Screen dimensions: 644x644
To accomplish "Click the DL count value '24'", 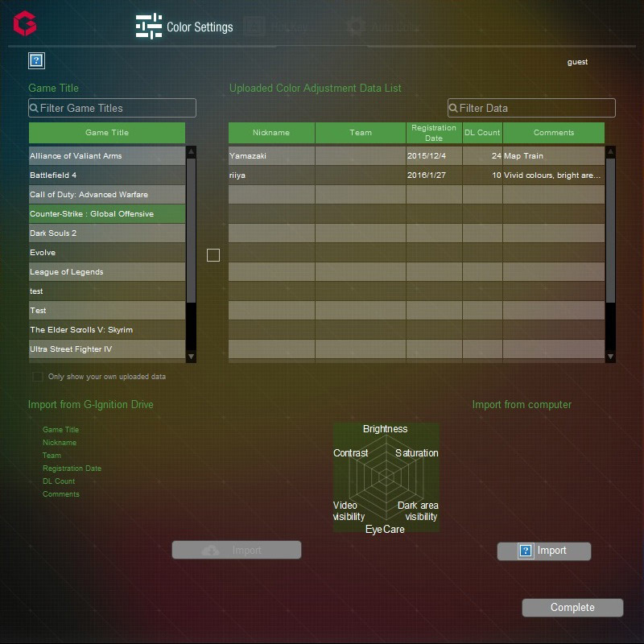I will [482, 155].
